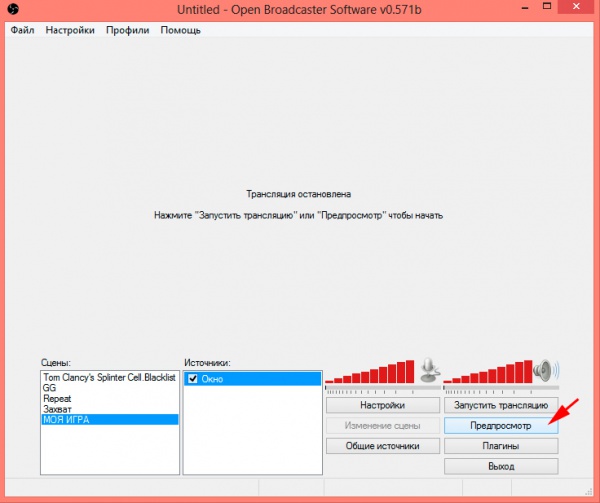
Task: Select the GG scene
Action: (50, 387)
